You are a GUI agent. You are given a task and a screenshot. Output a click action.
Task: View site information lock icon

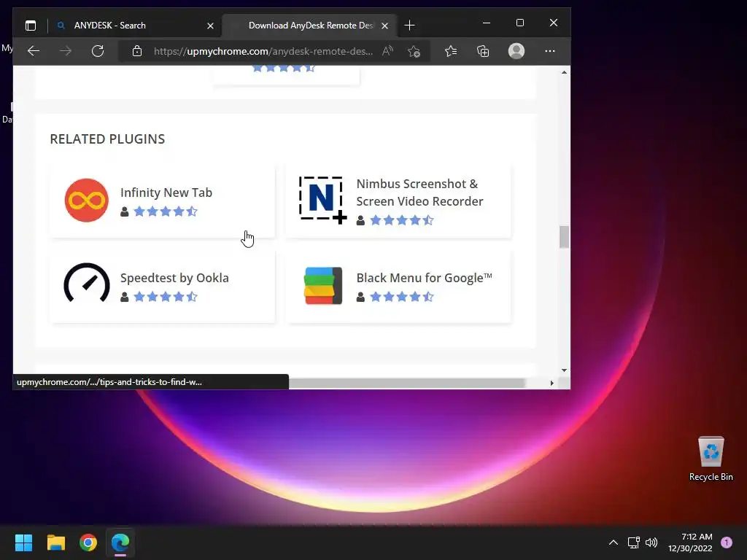(137, 51)
